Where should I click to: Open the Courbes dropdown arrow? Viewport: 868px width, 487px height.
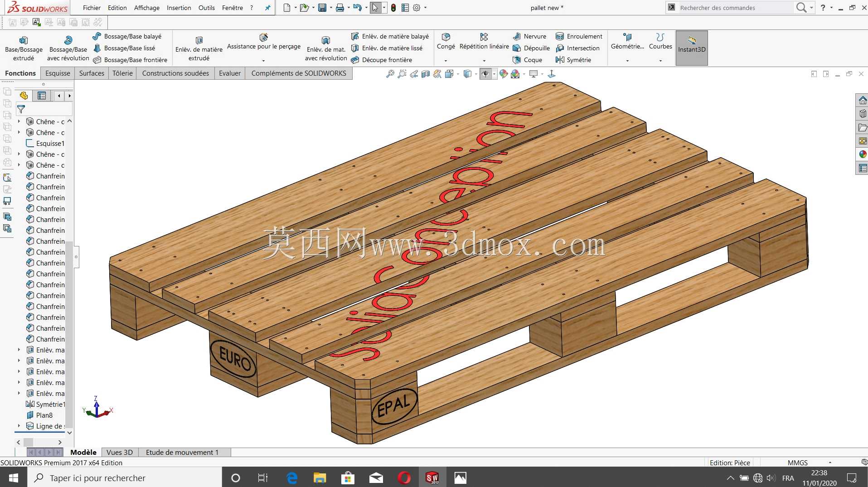coord(660,61)
